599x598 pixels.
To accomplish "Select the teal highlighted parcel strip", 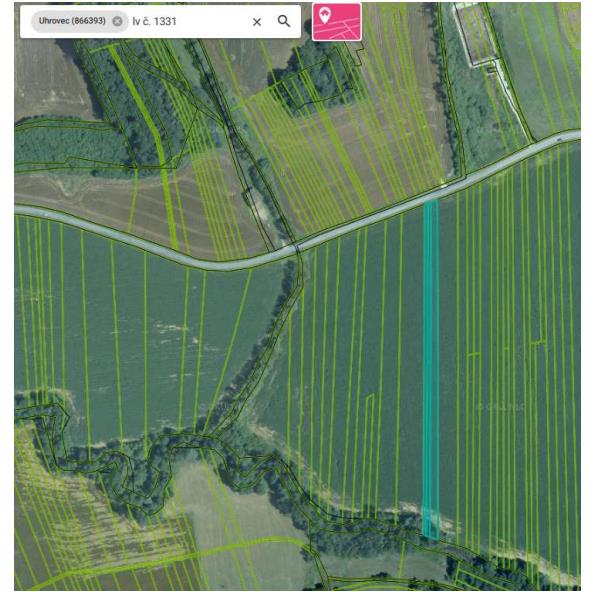I will [x=431, y=369].
